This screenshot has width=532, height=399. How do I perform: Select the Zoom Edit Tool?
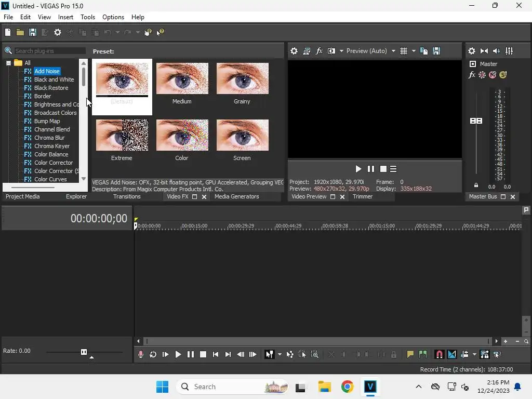tap(314, 354)
